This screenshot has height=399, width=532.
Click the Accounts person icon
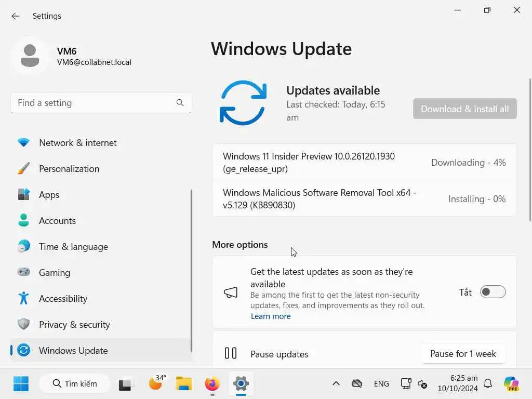click(x=23, y=220)
